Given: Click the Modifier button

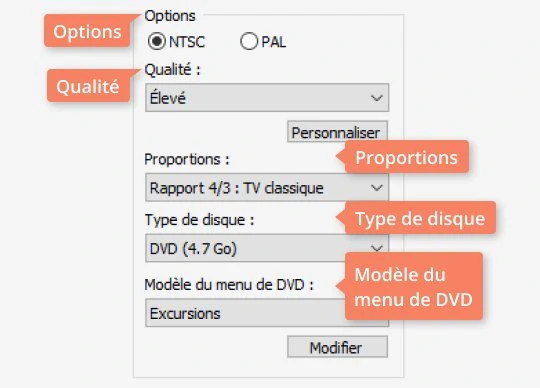Looking at the screenshot, I should [x=337, y=347].
